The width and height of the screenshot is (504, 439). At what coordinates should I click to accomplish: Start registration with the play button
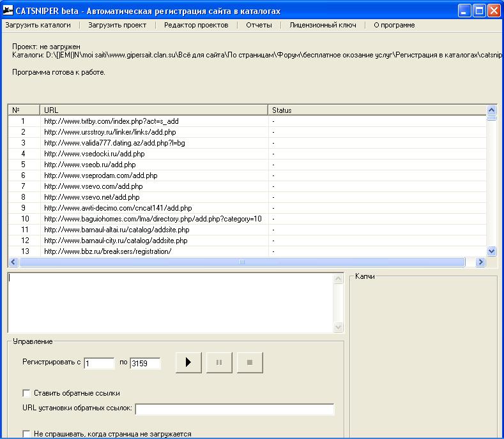click(188, 362)
